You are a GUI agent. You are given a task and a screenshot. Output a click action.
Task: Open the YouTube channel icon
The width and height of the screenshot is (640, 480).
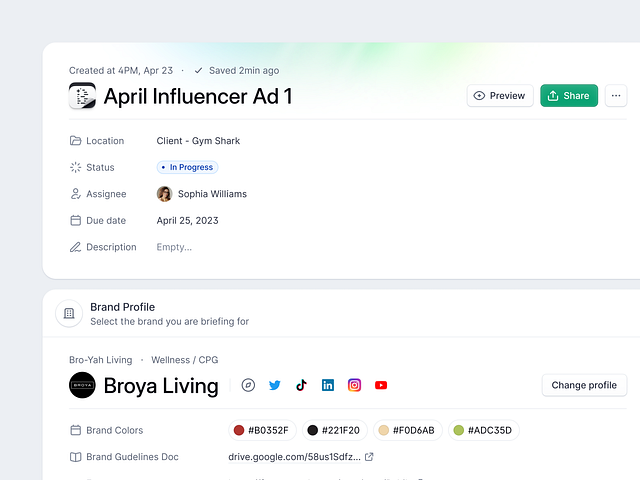click(x=381, y=385)
